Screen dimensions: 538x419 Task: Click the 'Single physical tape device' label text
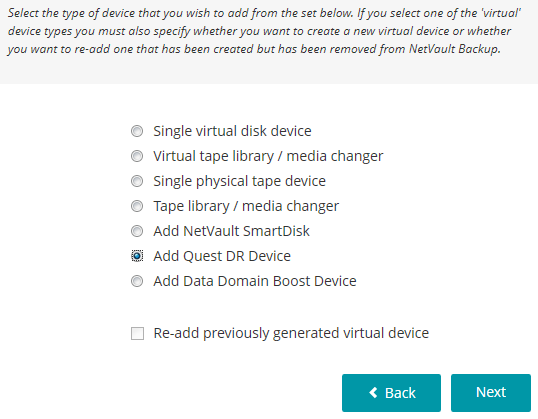[239, 181]
